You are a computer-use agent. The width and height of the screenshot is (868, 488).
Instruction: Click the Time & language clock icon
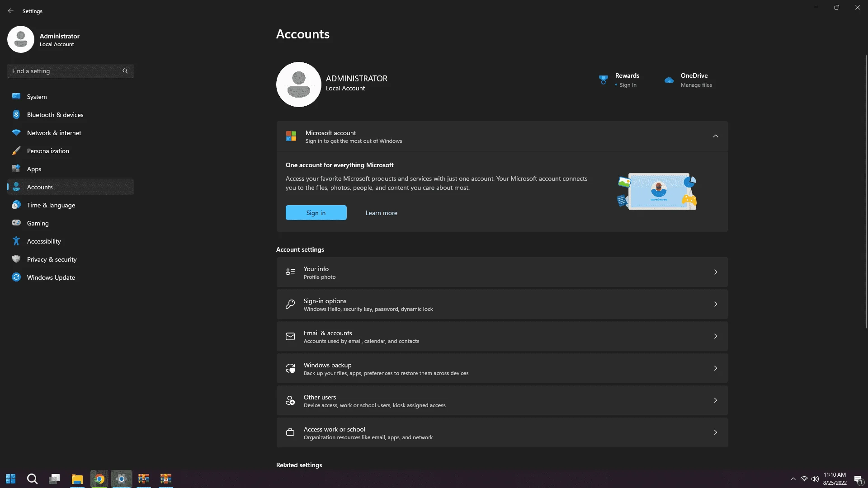coord(16,205)
